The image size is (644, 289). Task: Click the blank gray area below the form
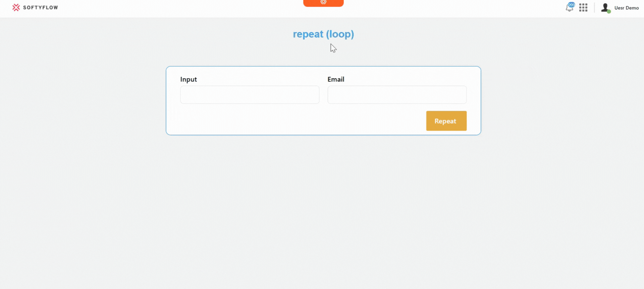tap(322, 208)
